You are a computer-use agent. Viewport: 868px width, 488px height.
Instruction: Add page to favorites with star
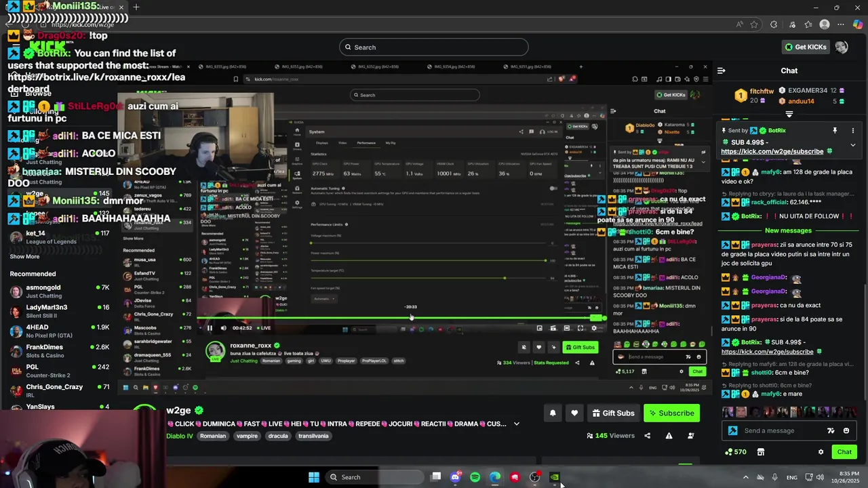click(754, 24)
